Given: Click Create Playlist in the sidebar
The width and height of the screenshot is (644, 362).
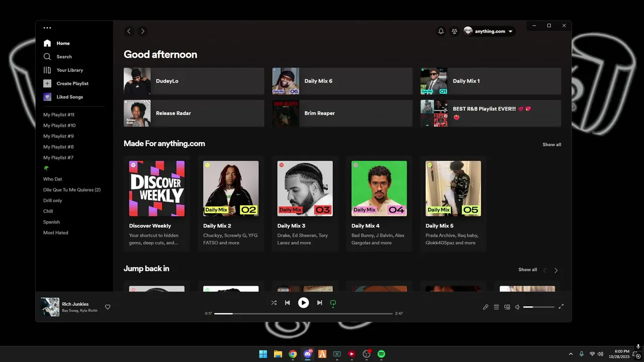Looking at the screenshot, I should 65,83.
